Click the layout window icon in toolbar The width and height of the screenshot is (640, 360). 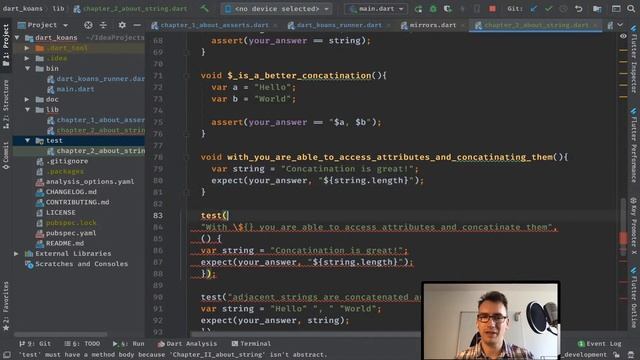coord(616,9)
